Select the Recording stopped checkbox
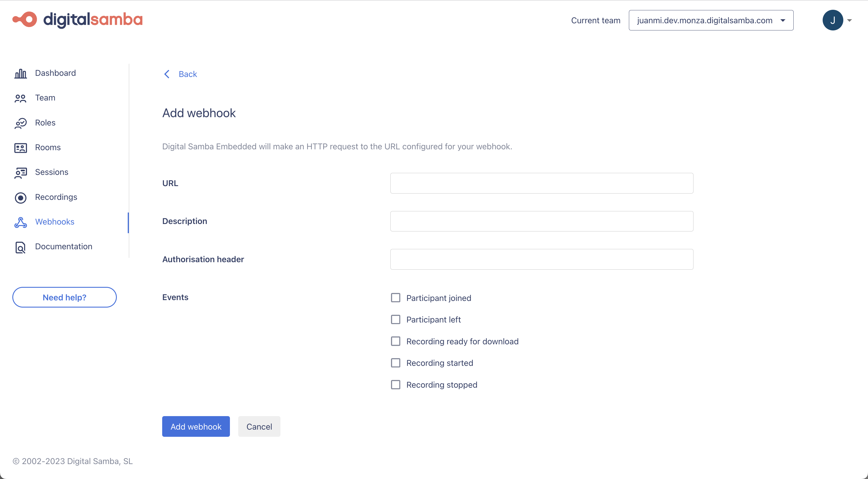This screenshot has height=479, width=868. [396, 385]
